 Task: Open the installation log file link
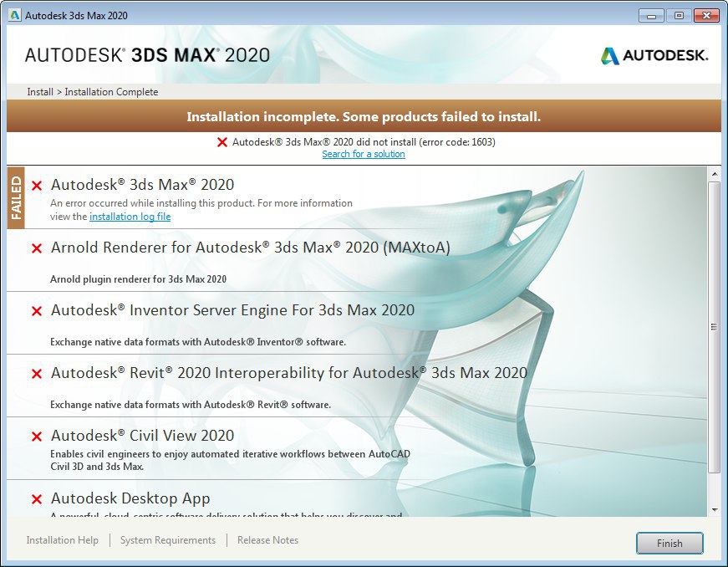(x=130, y=217)
